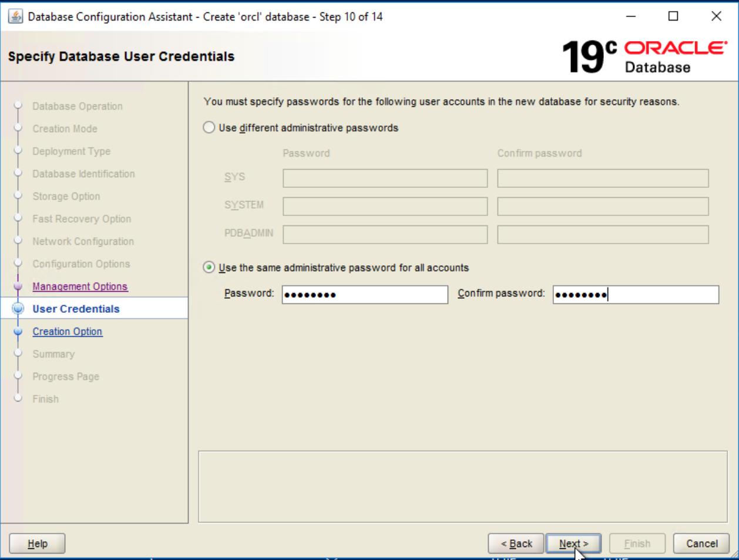739x560 pixels.
Task: Click the Progress Page step text
Action: coord(66,377)
